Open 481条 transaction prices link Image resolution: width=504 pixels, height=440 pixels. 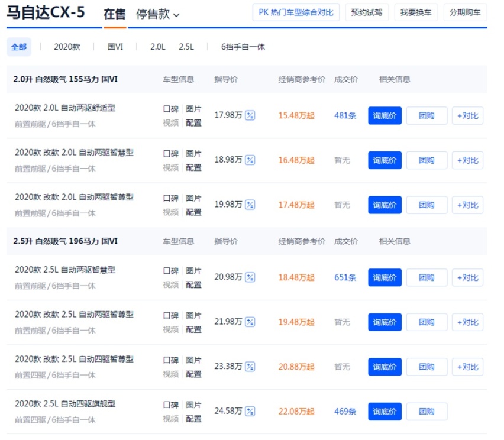click(345, 115)
